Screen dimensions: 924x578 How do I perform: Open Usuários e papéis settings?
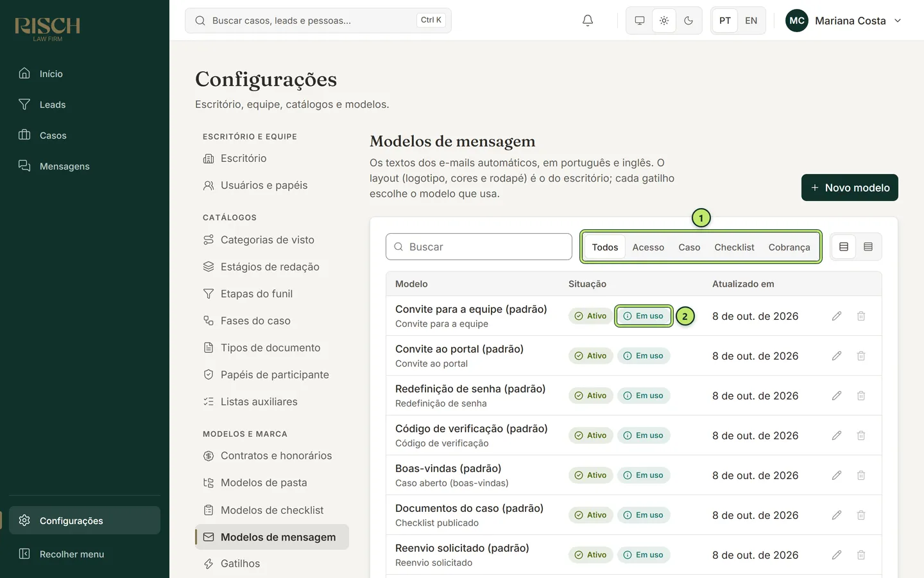coord(272,185)
